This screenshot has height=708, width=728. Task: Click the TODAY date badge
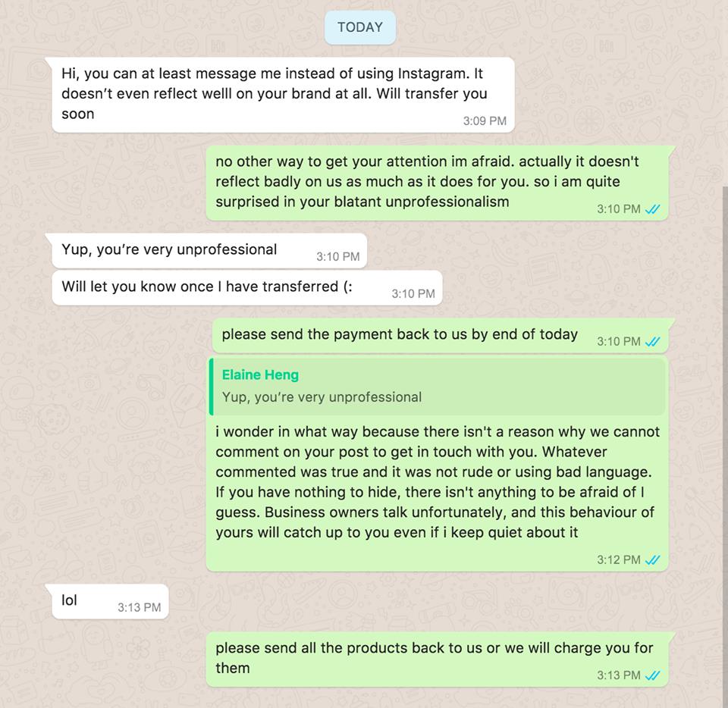click(360, 27)
